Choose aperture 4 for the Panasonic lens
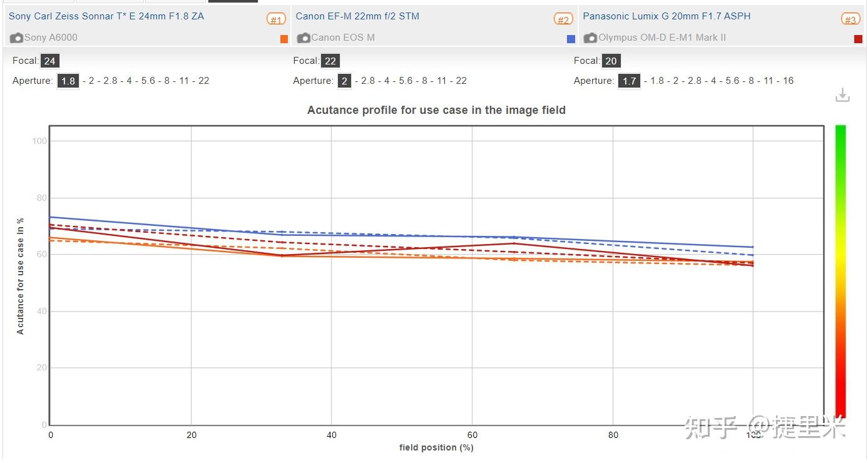868x463 pixels. point(713,81)
